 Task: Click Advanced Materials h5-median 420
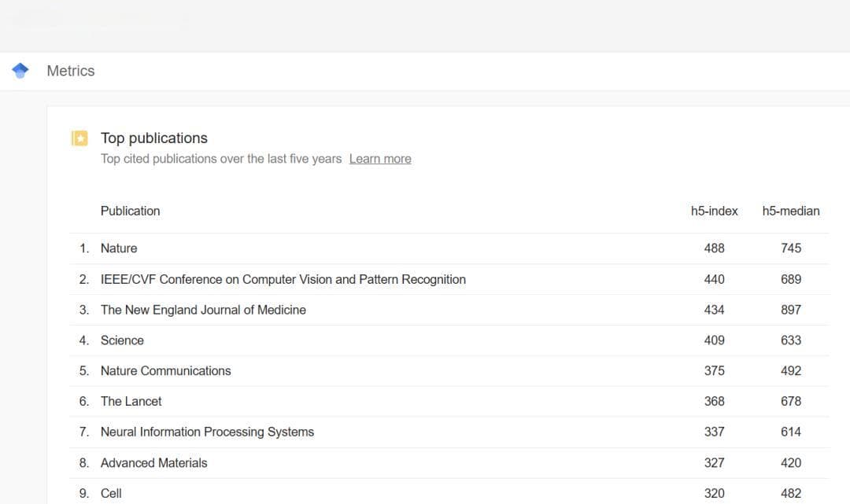pyautogui.click(x=791, y=463)
